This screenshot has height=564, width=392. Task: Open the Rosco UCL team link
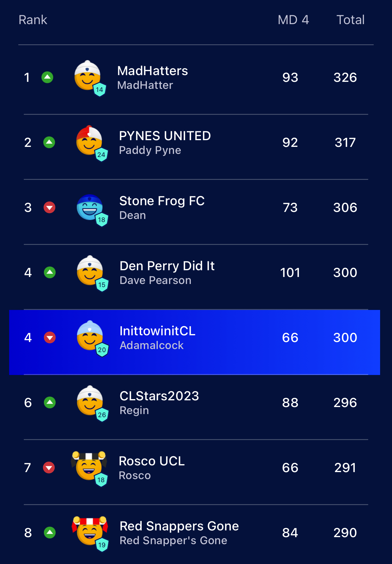pyautogui.click(x=152, y=461)
